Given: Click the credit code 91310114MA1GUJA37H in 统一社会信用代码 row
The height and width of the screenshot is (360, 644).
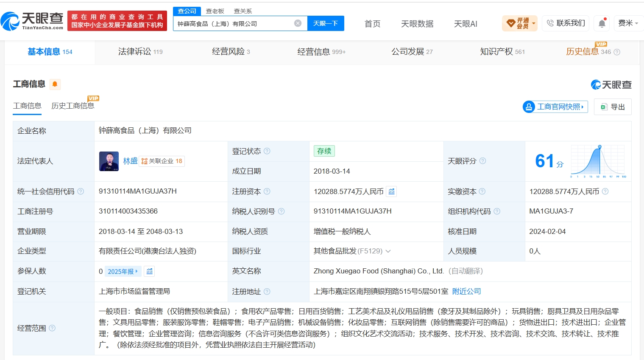Looking at the screenshot, I should [x=138, y=191].
